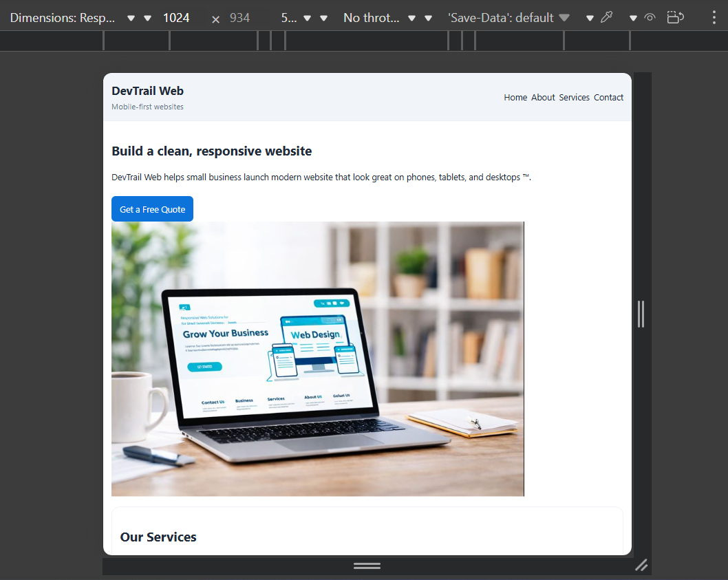Click the rotate viewport icon
Viewport: 728px width, 580px height.
pyautogui.click(x=675, y=18)
